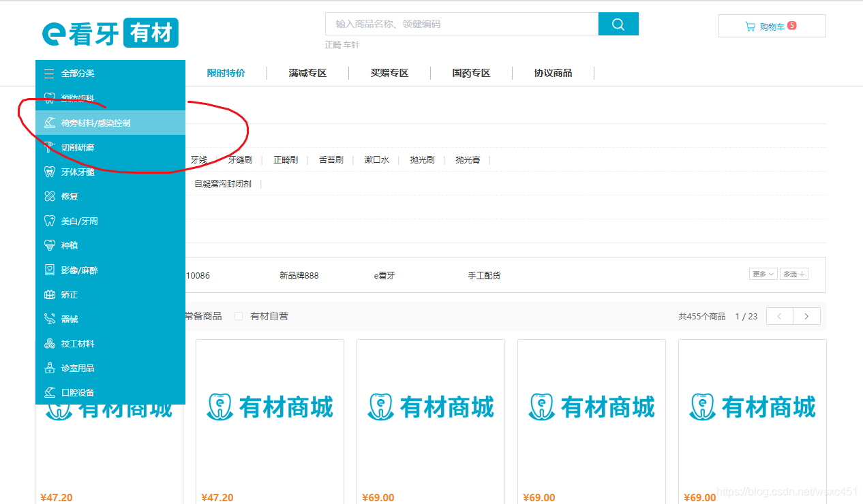Open third product card priced ¥69.00
Image resolution: width=863 pixels, height=504 pixels.
(x=431, y=422)
